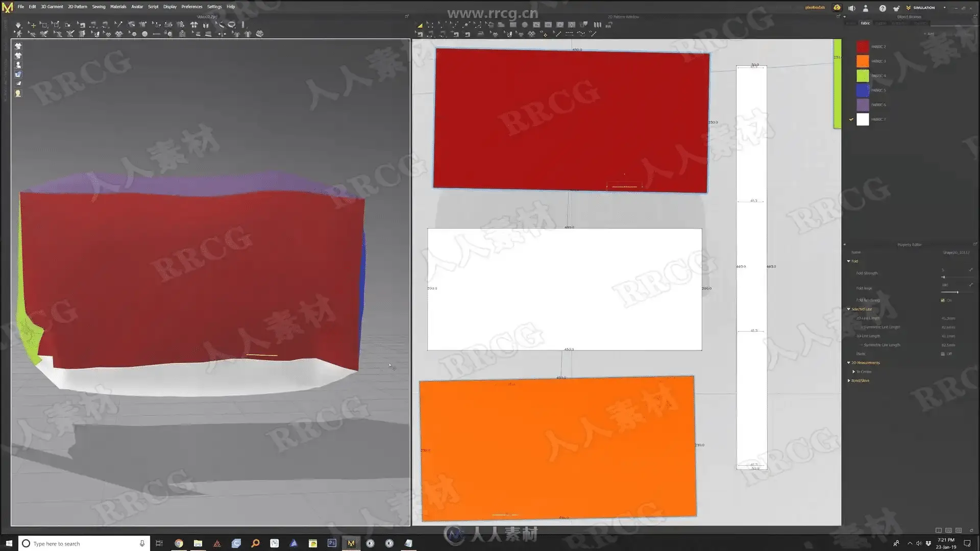Image resolution: width=980 pixels, height=551 pixels.
Task: Collapse the Selected Line section
Action: click(x=849, y=309)
